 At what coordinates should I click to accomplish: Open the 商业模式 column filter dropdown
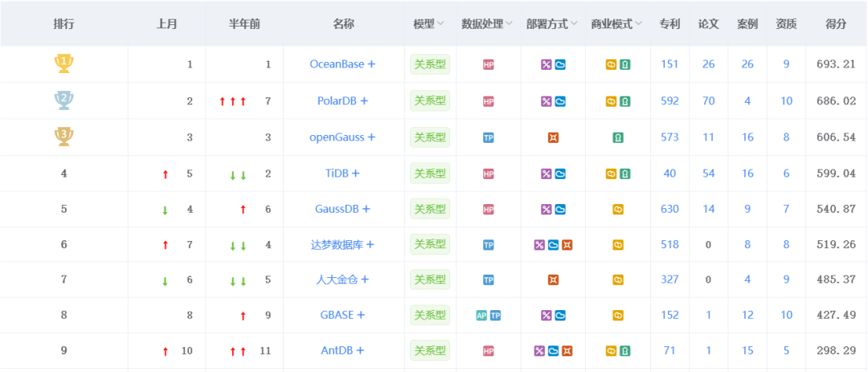tap(639, 24)
